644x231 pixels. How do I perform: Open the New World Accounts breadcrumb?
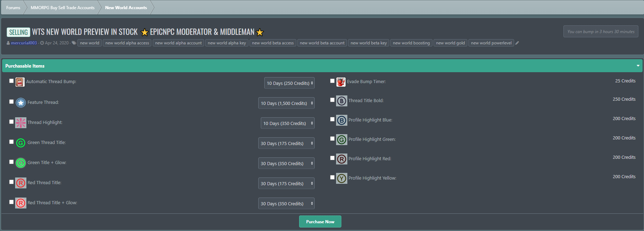coord(126,8)
